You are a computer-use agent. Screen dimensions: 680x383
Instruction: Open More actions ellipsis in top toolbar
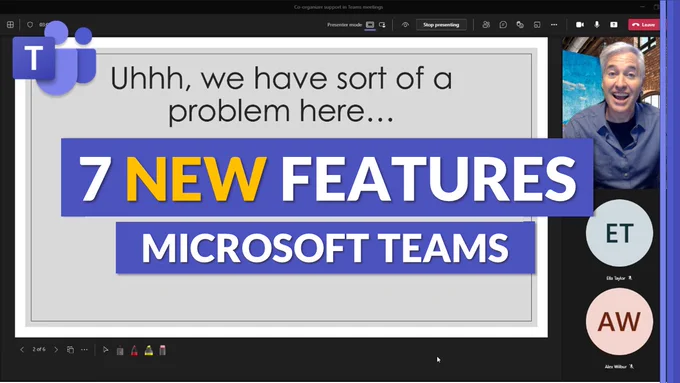pyautogui.click(x=554, y=25)
